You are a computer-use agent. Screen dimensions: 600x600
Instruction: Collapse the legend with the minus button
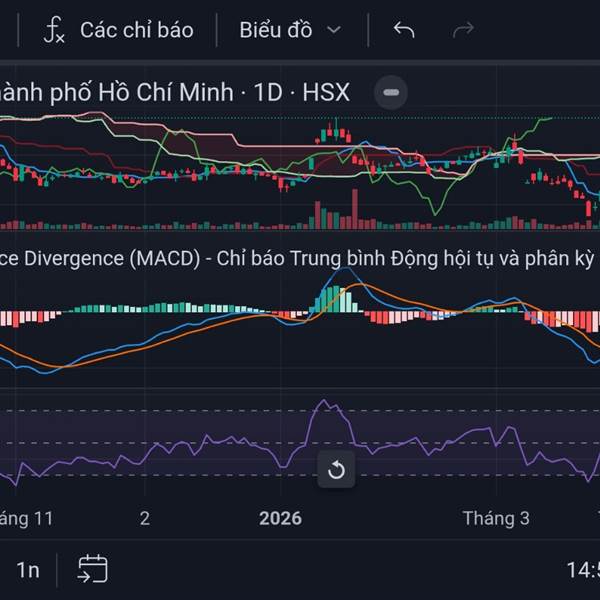coord(391,93)
